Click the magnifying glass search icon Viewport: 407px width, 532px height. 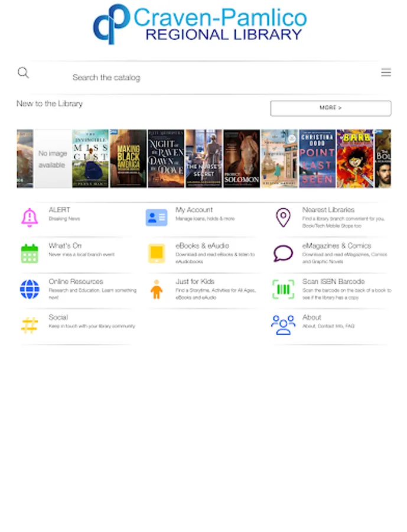click(x=23, y=73)
